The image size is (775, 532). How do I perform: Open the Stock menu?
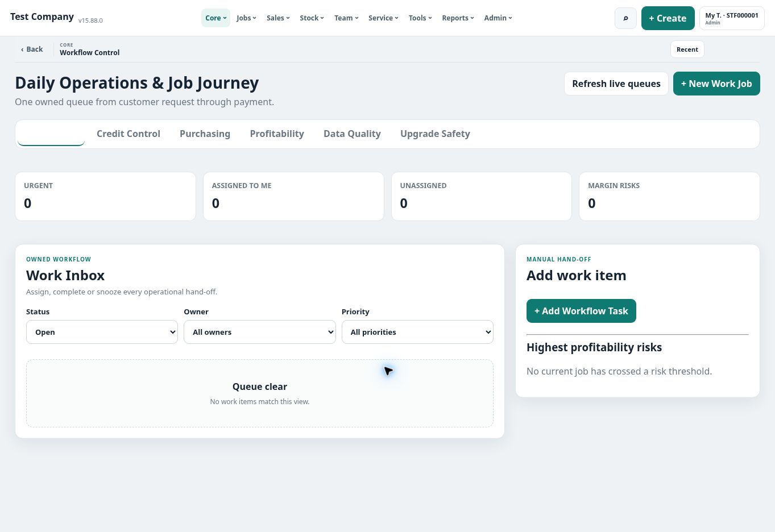pyautogui.click(x=312, y=18)
